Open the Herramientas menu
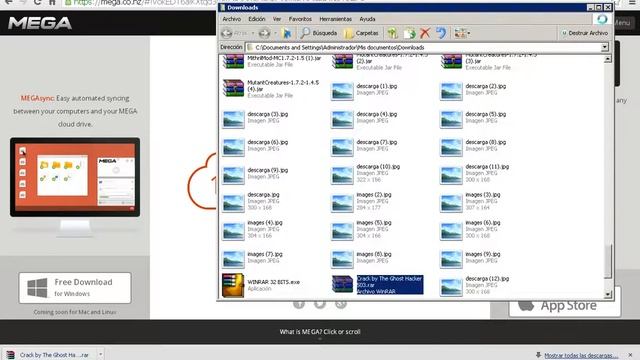The height and width of the screenshot is (360, 640). tap(336, 19)
